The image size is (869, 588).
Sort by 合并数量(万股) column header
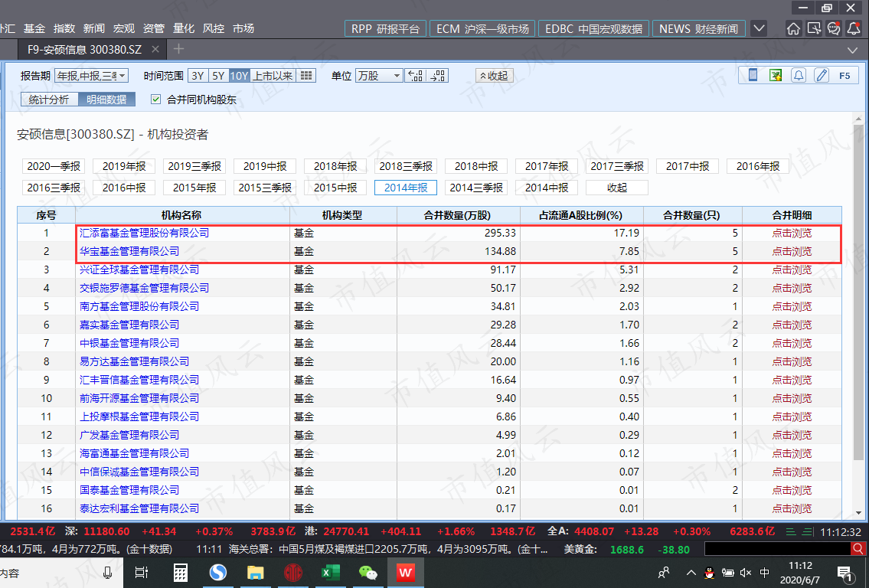[458, 215]
